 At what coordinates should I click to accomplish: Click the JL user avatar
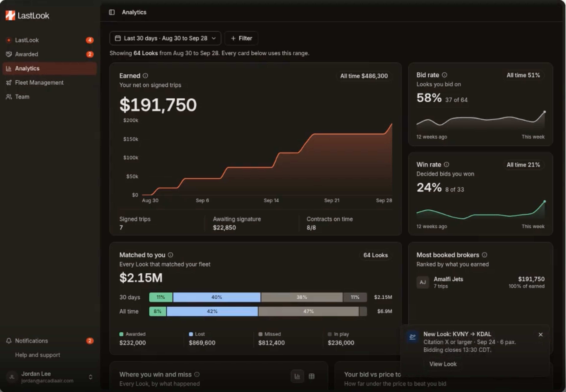click(x=12, y=377)
